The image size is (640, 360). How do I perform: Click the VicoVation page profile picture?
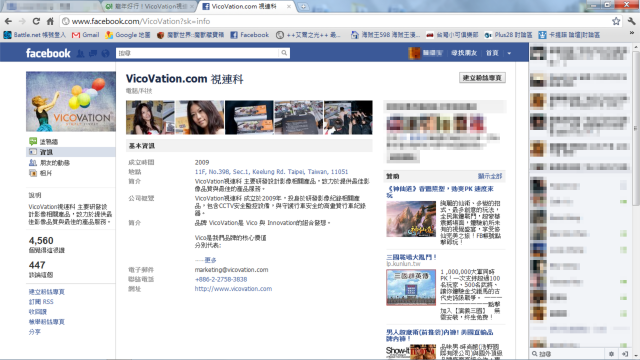71,102
